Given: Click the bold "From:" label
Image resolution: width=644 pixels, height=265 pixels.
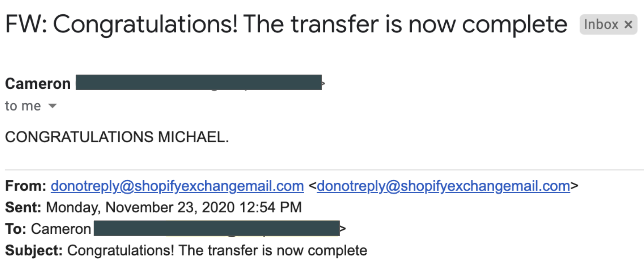Looking at the screenshot, I should [26, 186].
